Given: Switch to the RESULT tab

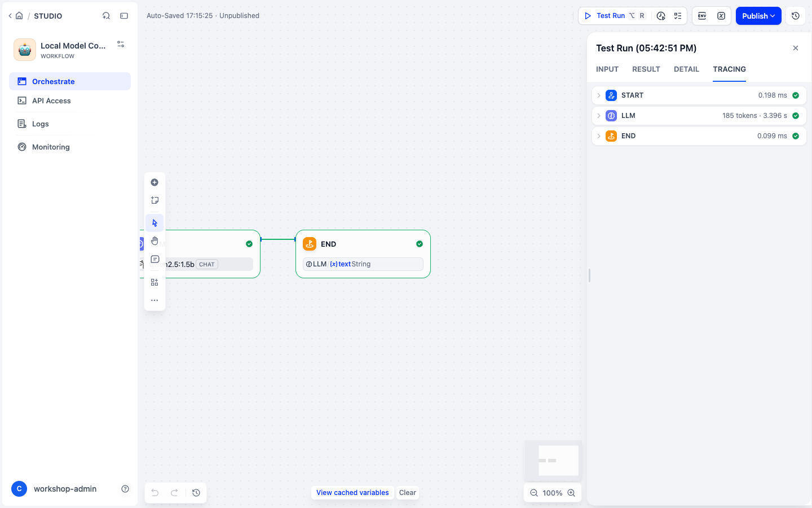Looking at the screenshot, I should pyautogui.click(x=646, y=69).
